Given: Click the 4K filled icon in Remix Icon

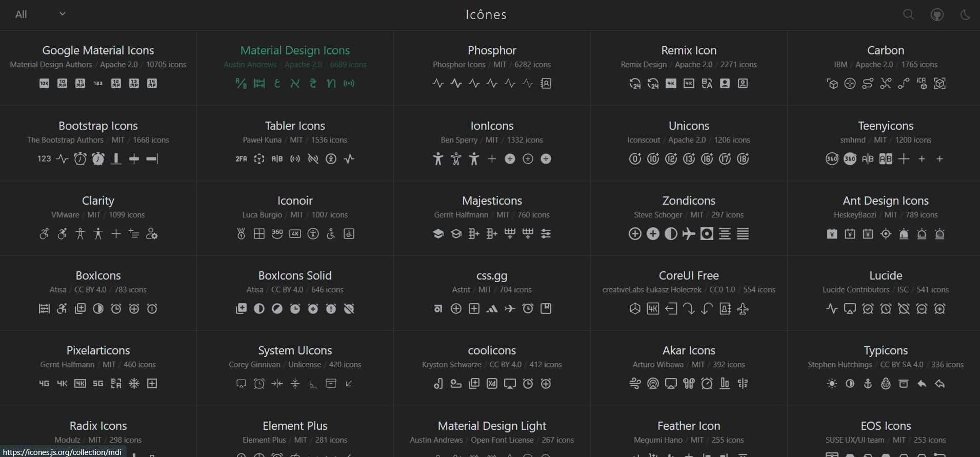Looking at the screenshot, I should point(671,83).
